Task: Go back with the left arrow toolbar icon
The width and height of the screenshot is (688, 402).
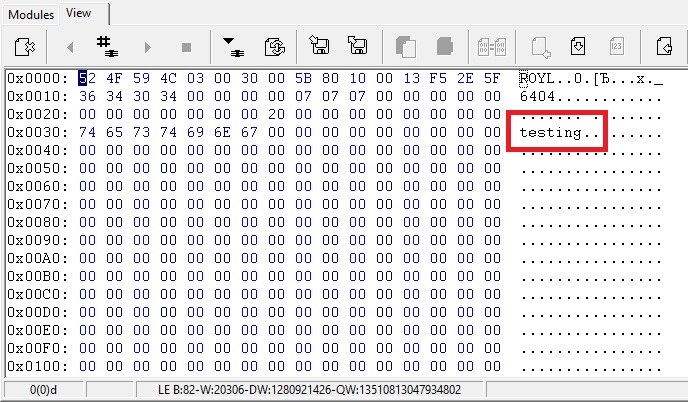Action: [70, 47]
